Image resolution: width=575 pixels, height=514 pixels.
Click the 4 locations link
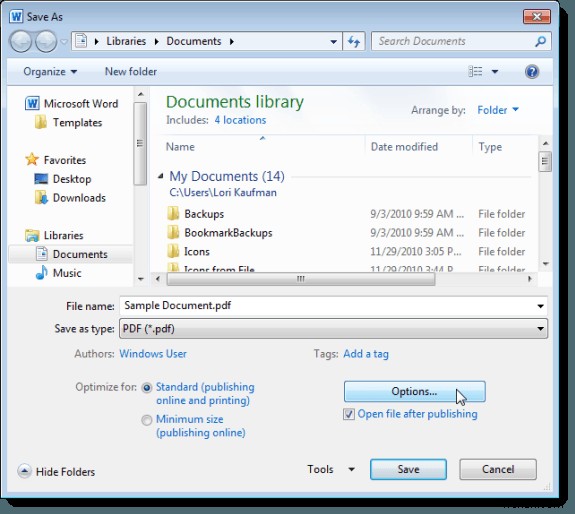240,120
